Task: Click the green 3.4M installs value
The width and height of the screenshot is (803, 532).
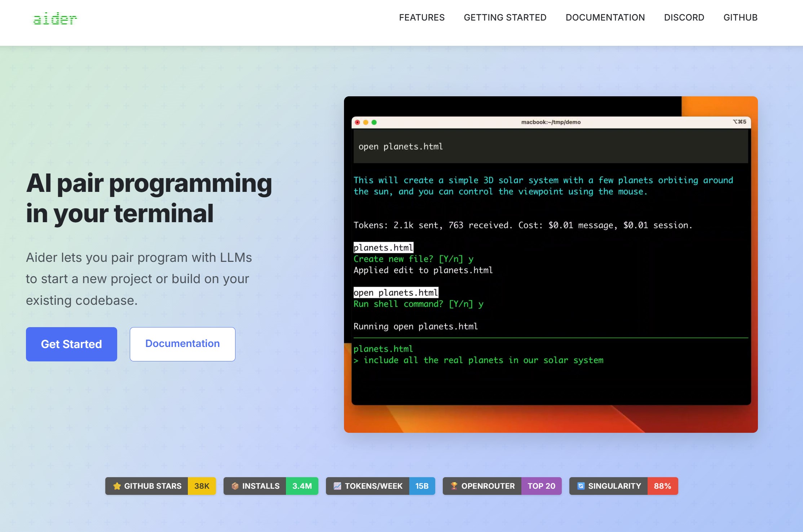Action: click(302, 486)
